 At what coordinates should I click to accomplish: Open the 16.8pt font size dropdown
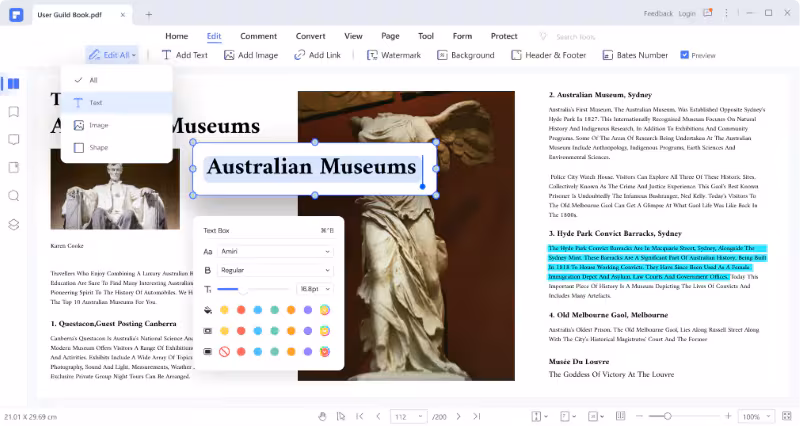point(315,289)
